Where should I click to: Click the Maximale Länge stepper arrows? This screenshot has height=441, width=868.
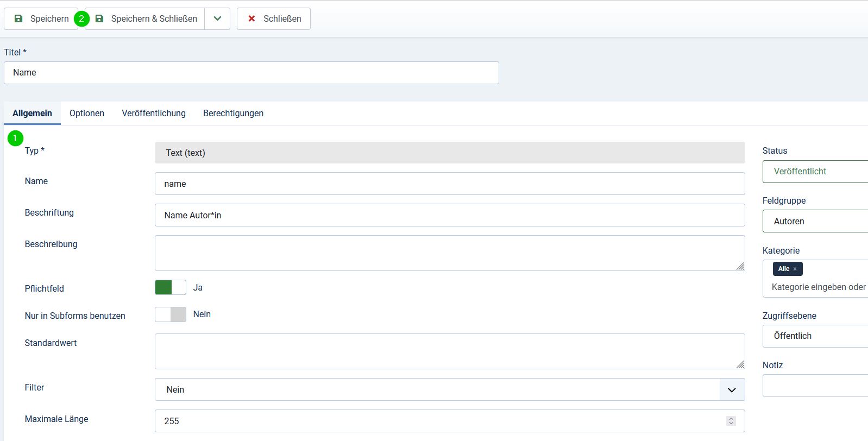[x=731, y=421]
